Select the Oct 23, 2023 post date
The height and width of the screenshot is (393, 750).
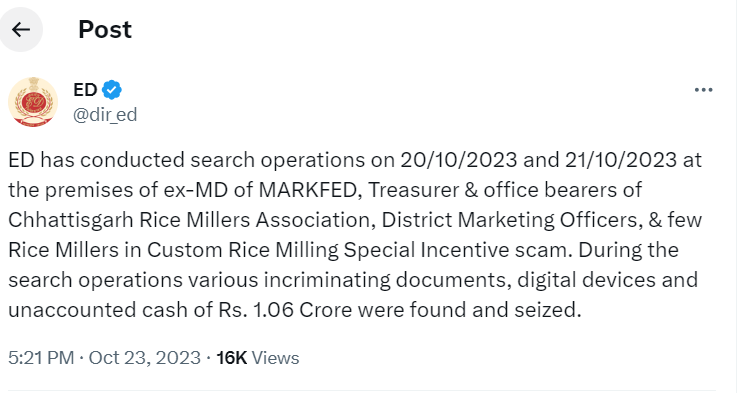[x=144, y=358]
